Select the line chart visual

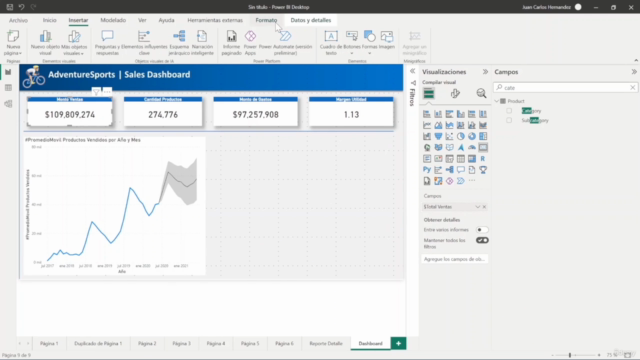pyautogui.click(x=427, y=125)
